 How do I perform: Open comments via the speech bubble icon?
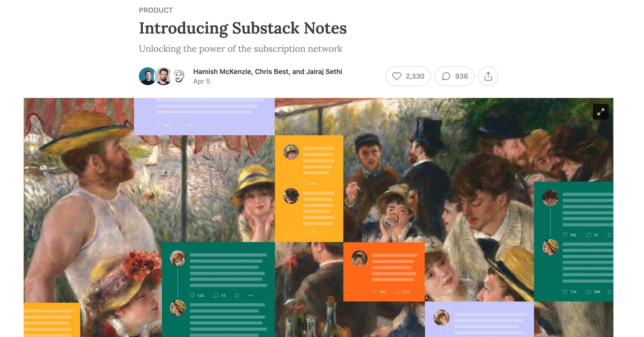[446, 76]
